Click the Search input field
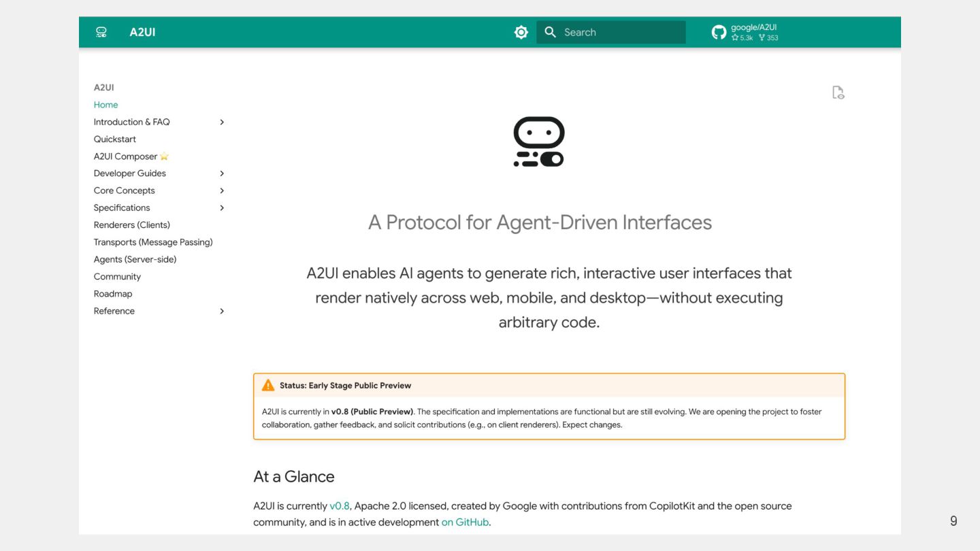 tap(619, 32)
